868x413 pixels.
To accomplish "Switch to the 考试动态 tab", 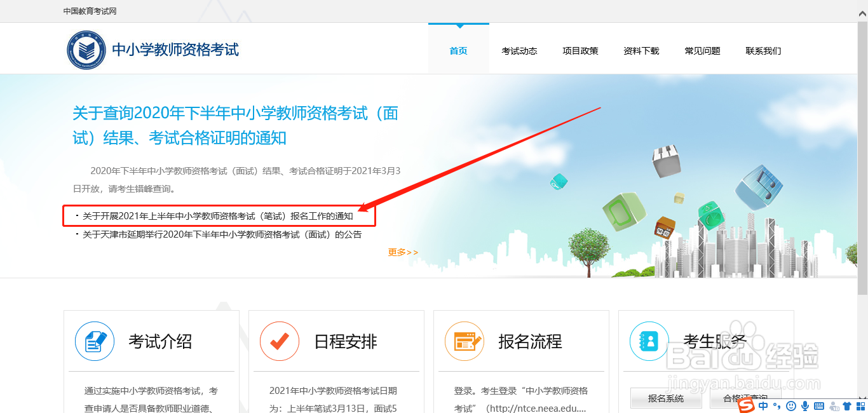I will (x=519, y=51).
